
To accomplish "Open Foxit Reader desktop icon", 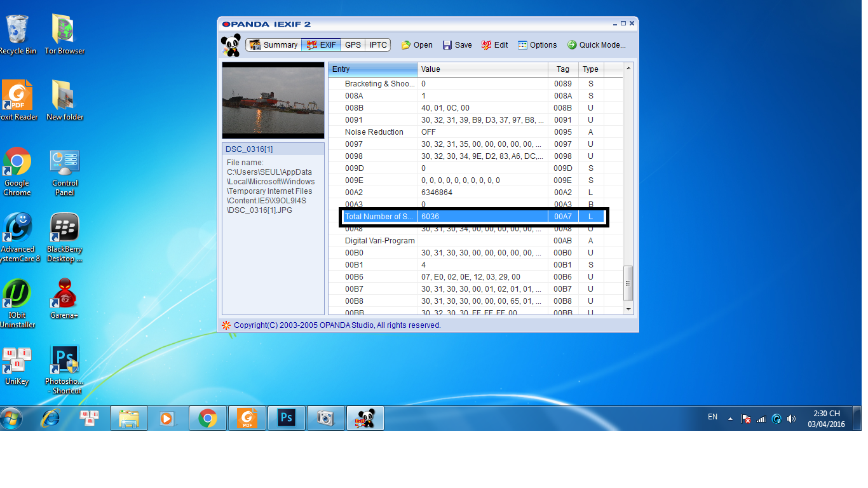I will coord(17,100).
